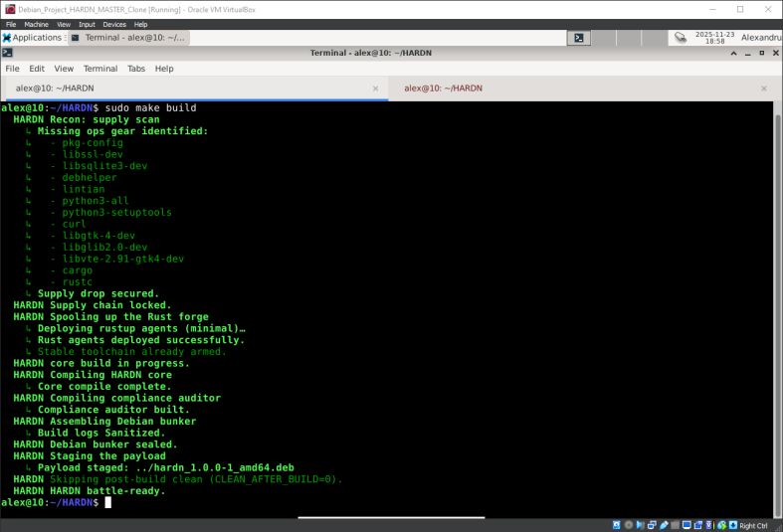The height and width of the screenshot is (532, 783).
Task: Click the VirtualBox display status icon
Action: pyautogui.click(x=686, y=525)
